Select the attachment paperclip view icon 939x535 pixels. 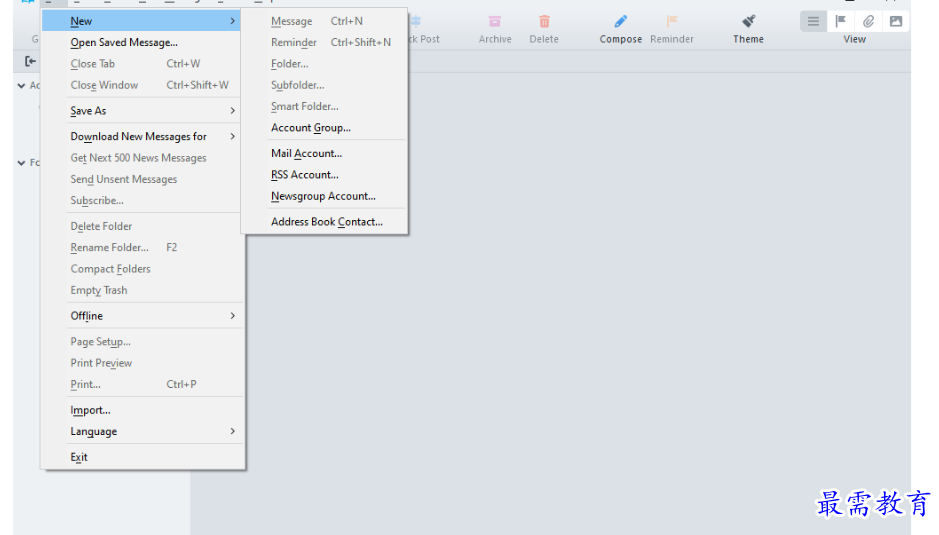coord(868,22)
